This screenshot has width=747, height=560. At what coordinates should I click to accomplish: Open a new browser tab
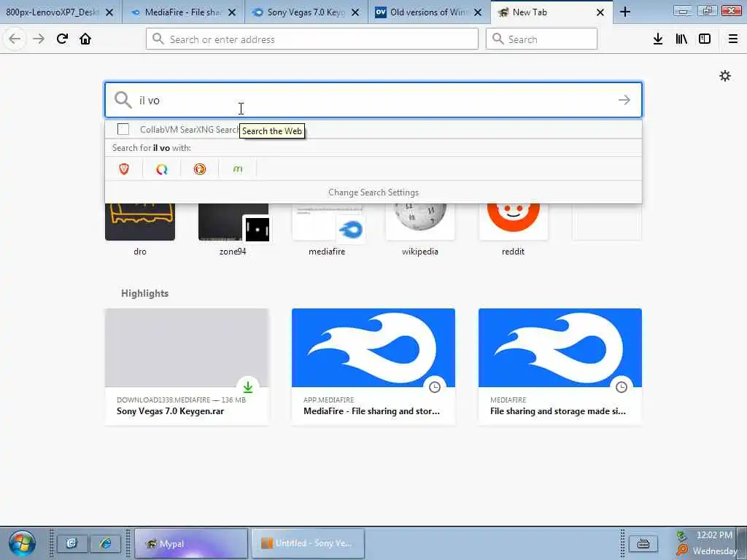click(x=625, y=12)
